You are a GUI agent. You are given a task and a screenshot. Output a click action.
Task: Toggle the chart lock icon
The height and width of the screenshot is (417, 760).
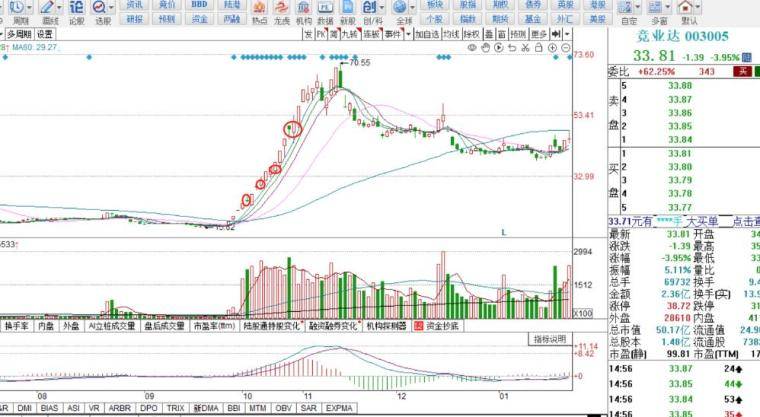tap(538, 48)
